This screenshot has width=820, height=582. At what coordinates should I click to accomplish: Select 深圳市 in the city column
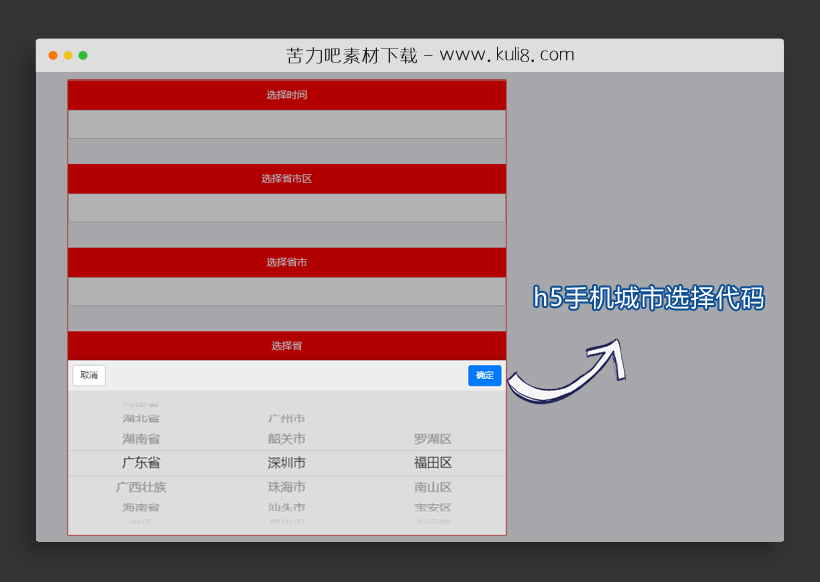click(x=285, y=462)
